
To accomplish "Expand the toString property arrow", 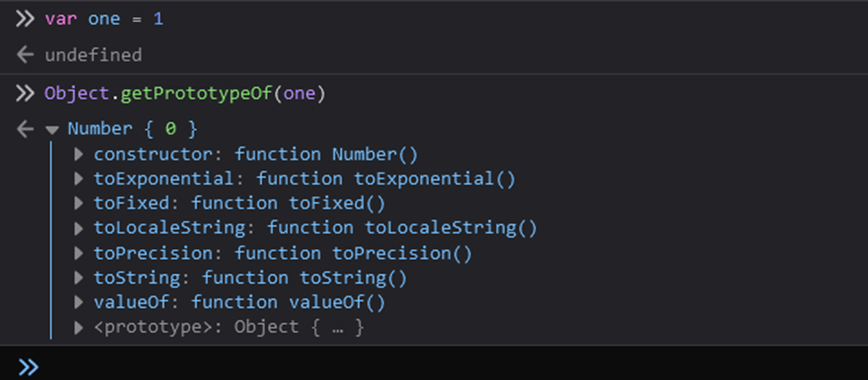I will pos(78,278).
